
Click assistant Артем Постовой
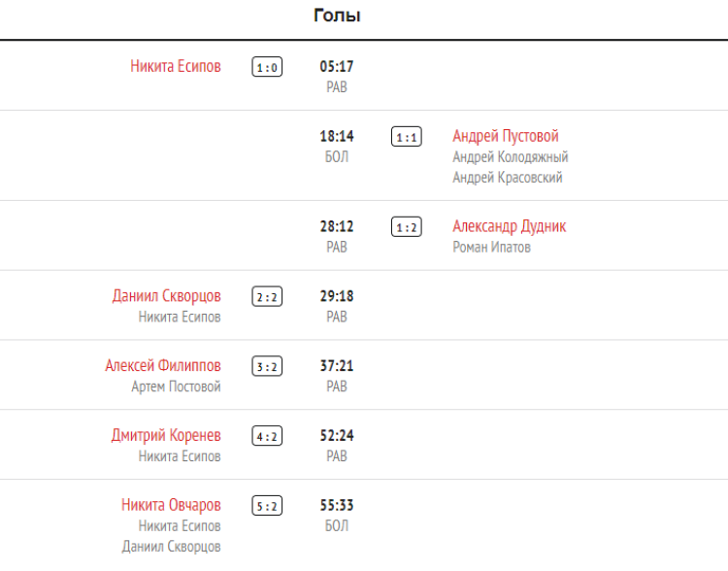pyautogui.click(x=176, y=386)
